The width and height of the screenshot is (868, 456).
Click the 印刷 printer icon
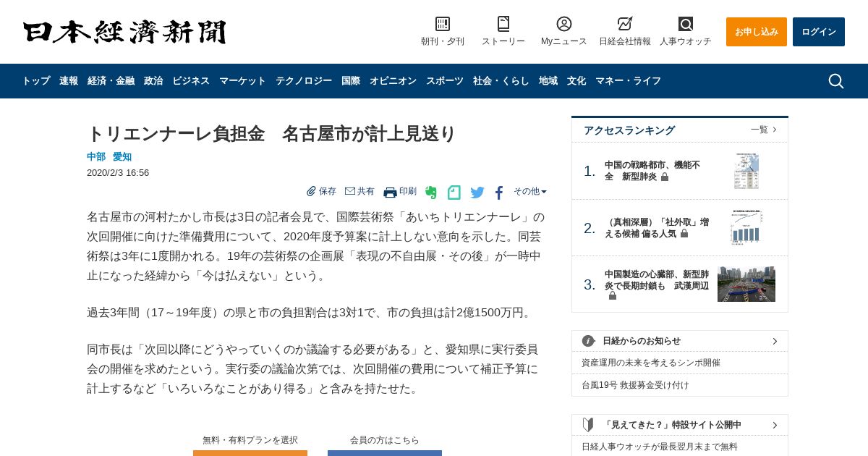coord(390,192)
